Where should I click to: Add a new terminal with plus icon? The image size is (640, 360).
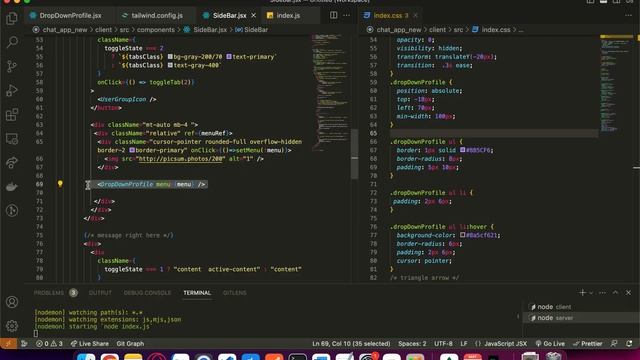(x=582, y=293)
